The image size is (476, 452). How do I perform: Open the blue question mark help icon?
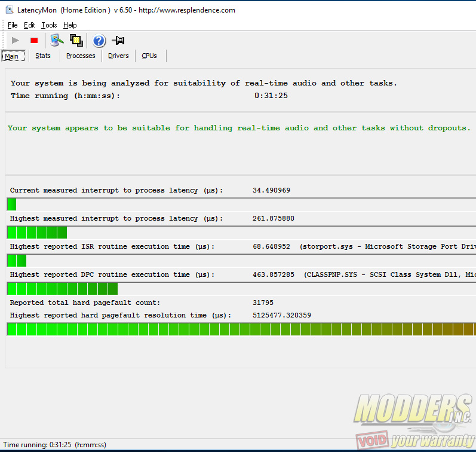pyautogui.click(x=99, y=41)
